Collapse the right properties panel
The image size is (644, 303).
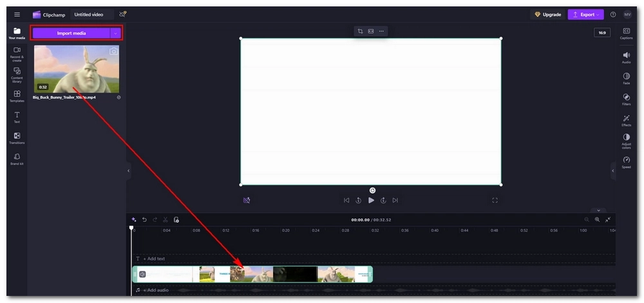[613, 170]
